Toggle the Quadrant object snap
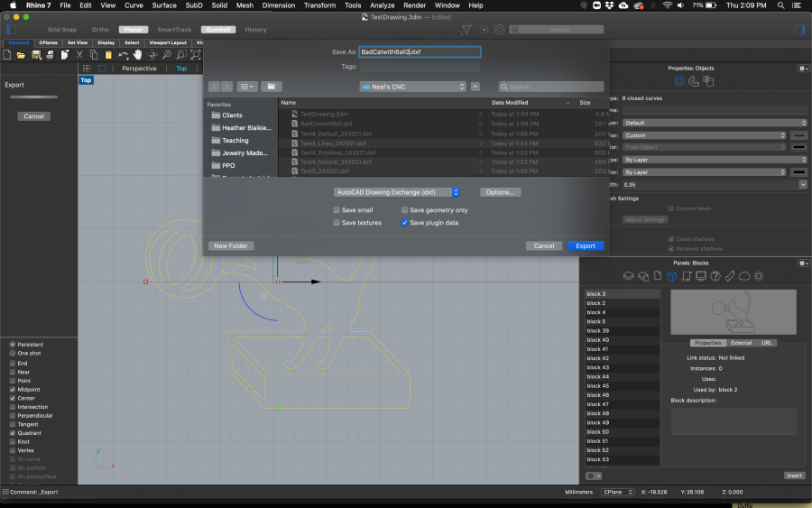This screenshot has width=812, height=508. 13,433
